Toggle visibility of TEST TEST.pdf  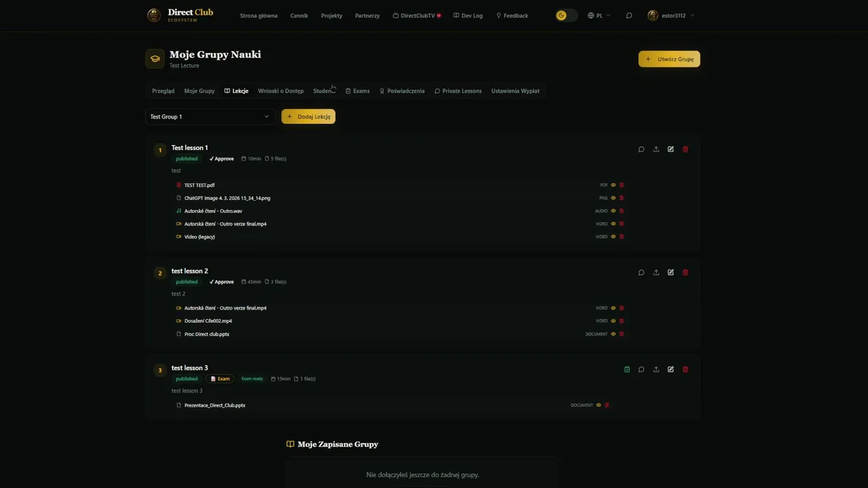613,185
